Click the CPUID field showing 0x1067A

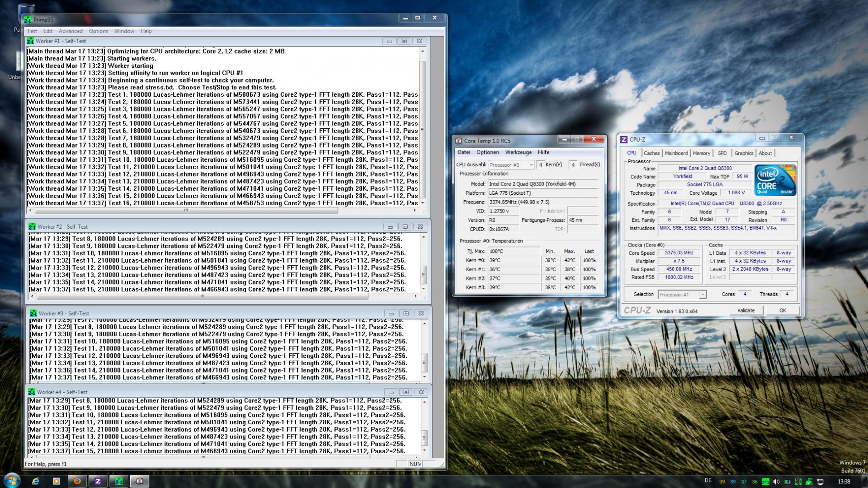click(x=503, y=229)
